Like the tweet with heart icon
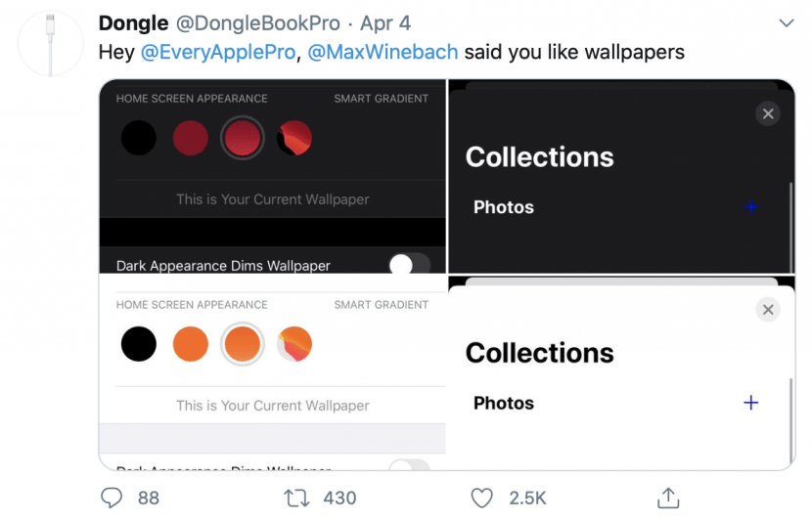 (481, 499)
